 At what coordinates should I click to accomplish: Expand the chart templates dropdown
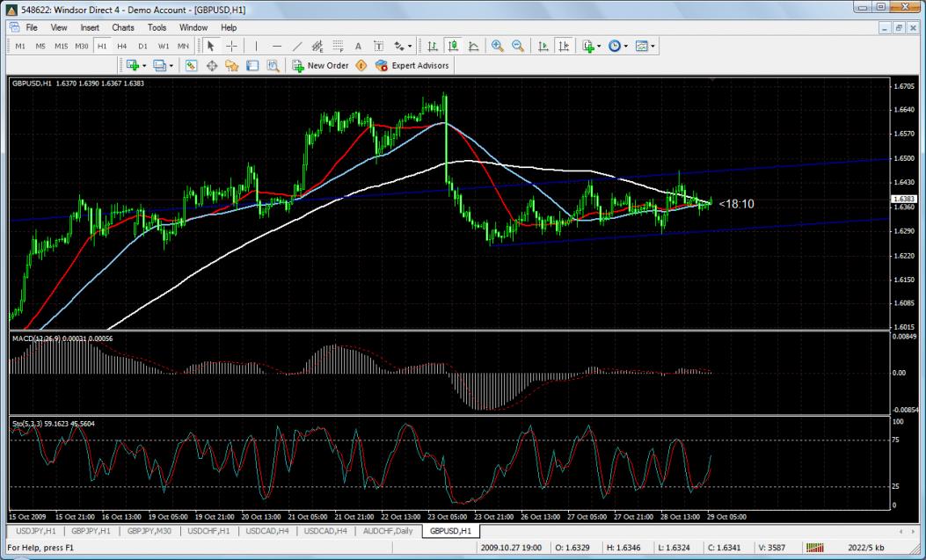pyautogui.click(x=653, y=46)
